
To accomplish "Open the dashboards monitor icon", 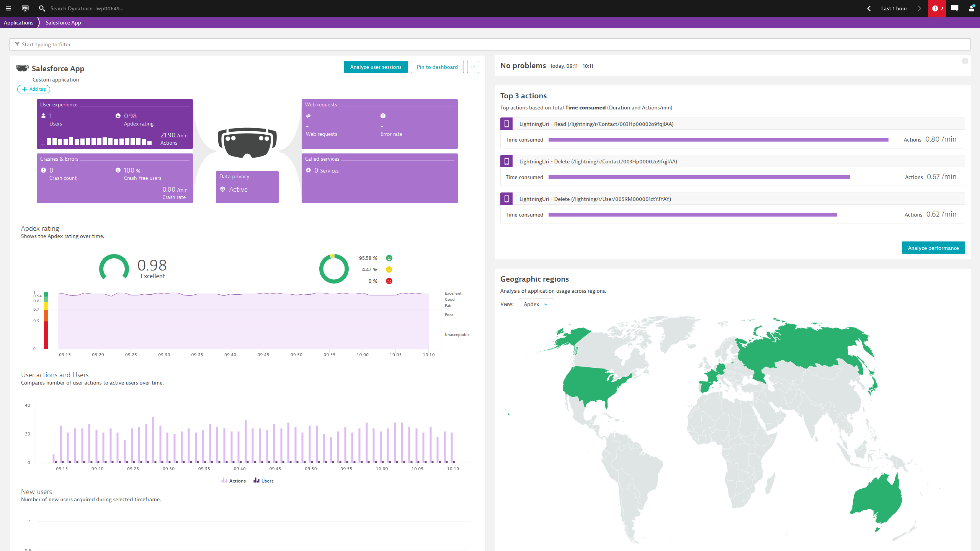I will pyautogui.click(x=25, y=8).
